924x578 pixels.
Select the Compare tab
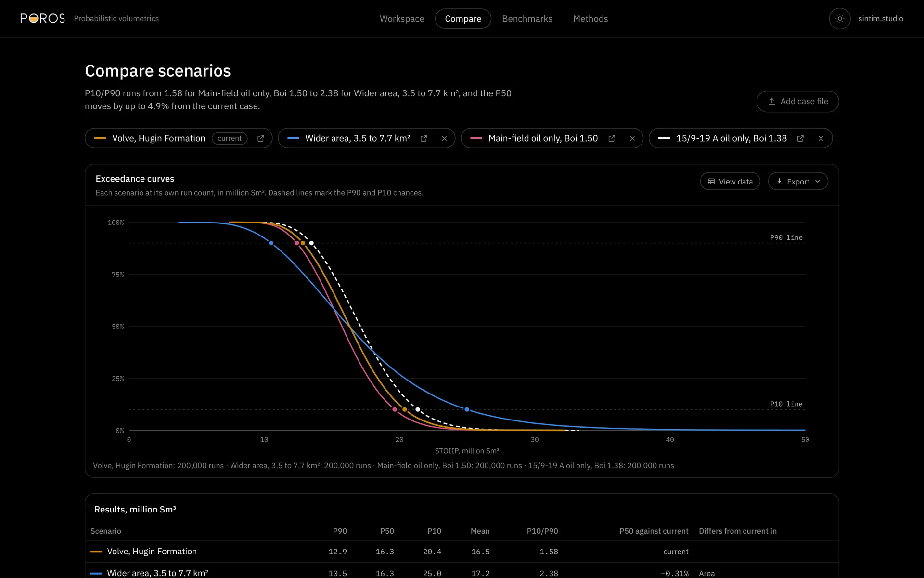click(463, 19)
